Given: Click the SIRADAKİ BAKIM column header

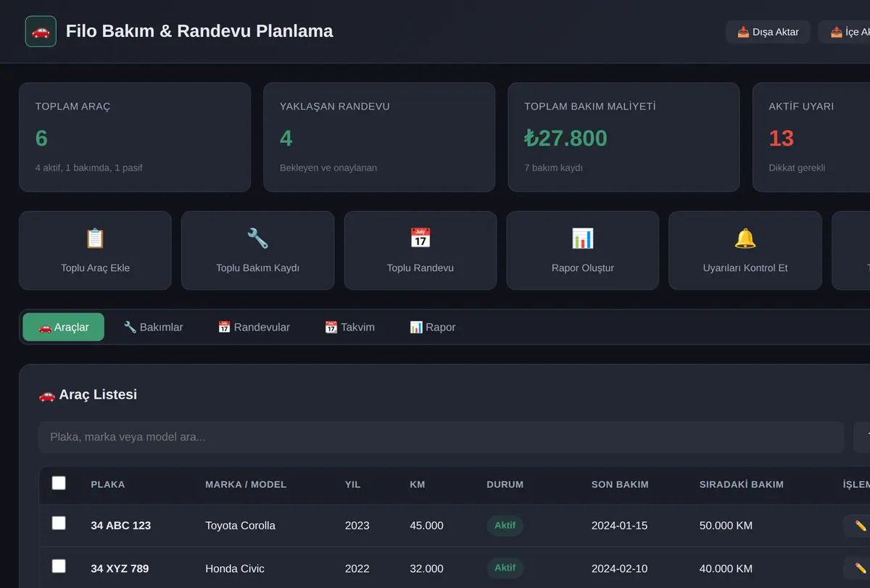Looking at the screenshot, I should [x=742, y=484].
